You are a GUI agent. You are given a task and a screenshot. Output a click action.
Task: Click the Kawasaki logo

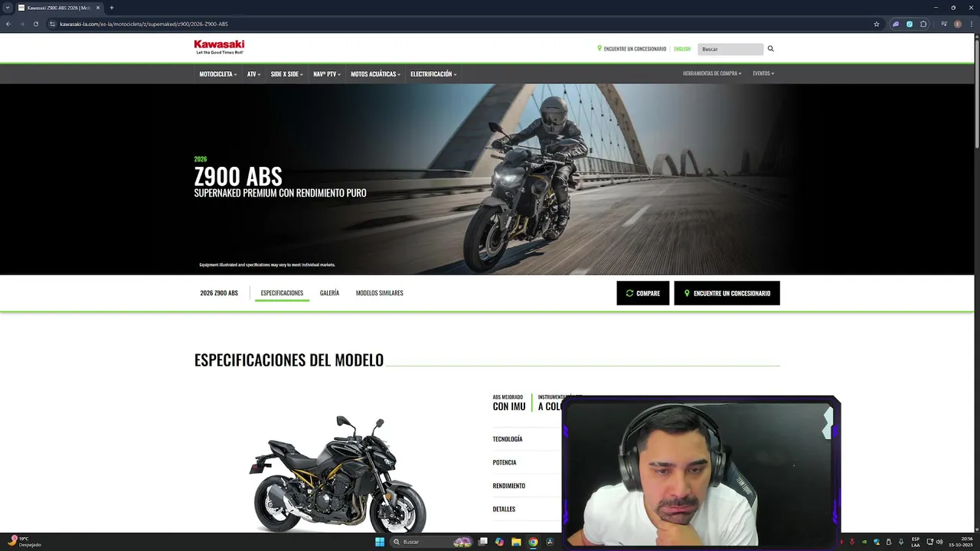point(219,47)
